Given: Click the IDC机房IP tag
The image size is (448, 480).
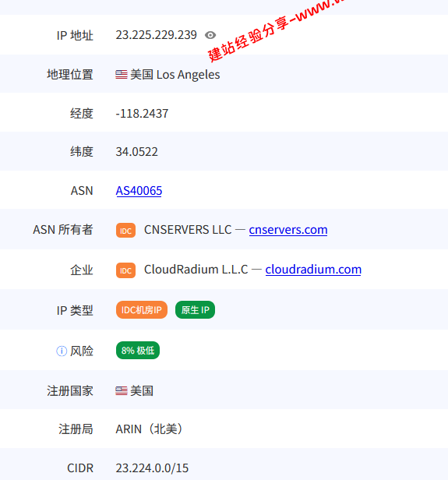Looking at the screenshot, I should pyautogui.click(x=142, y=310).
